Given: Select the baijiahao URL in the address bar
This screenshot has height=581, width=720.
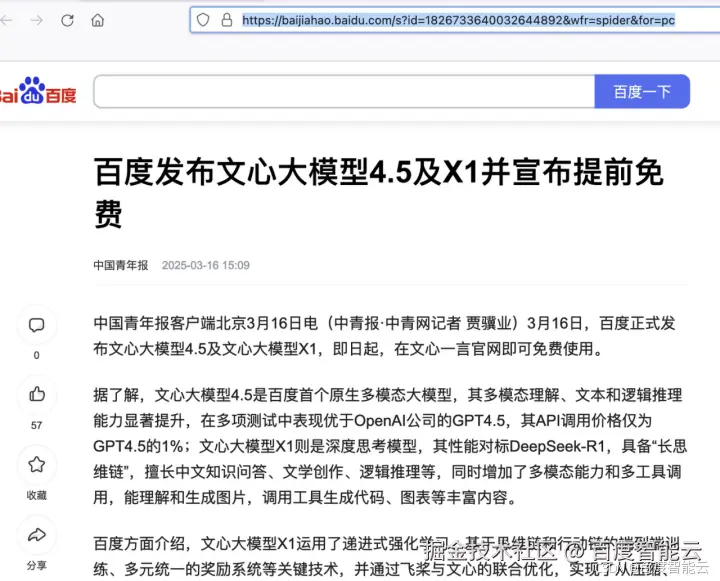Looking at the screenshot, I should [458, 20].
